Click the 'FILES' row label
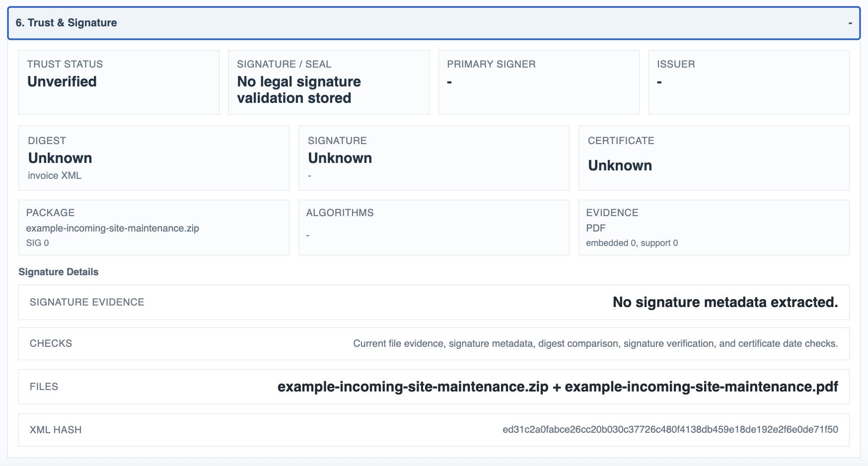Image resolution: width=868 pixels, height=466 pixels. (44, 387)
